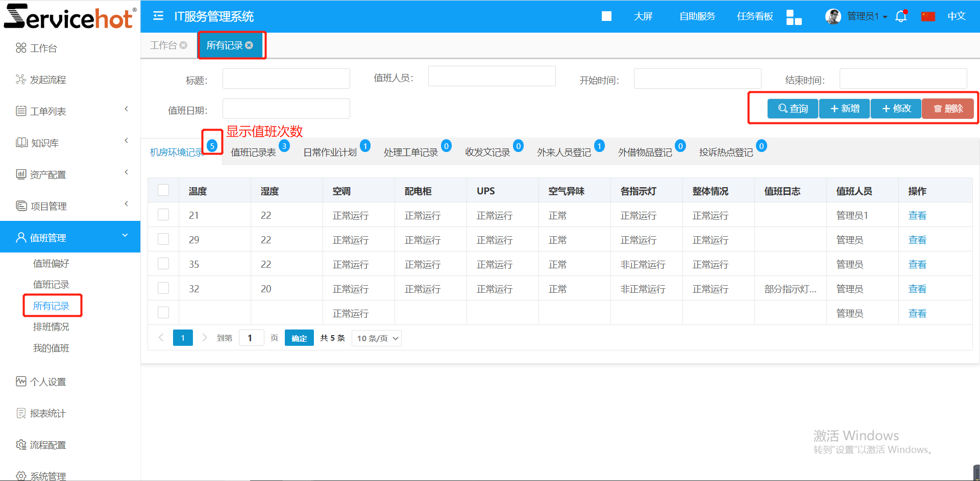
Task: Open the grid layout icon in header
Action: point(794,17)
